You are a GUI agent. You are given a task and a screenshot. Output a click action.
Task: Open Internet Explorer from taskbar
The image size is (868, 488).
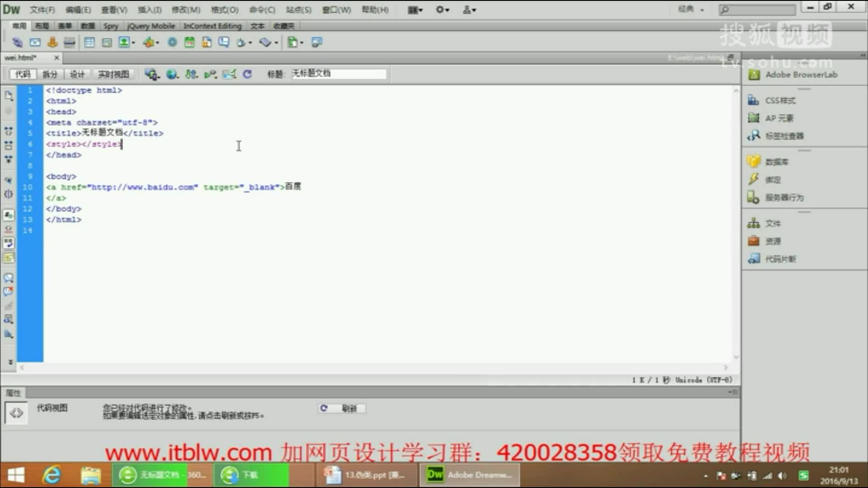pos(52,475)
